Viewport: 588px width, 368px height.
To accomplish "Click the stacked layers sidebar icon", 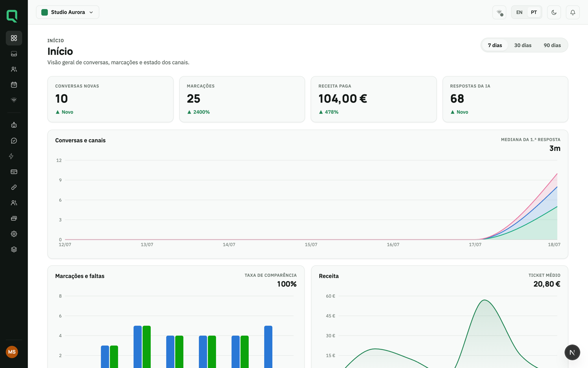I will [14, 250].
